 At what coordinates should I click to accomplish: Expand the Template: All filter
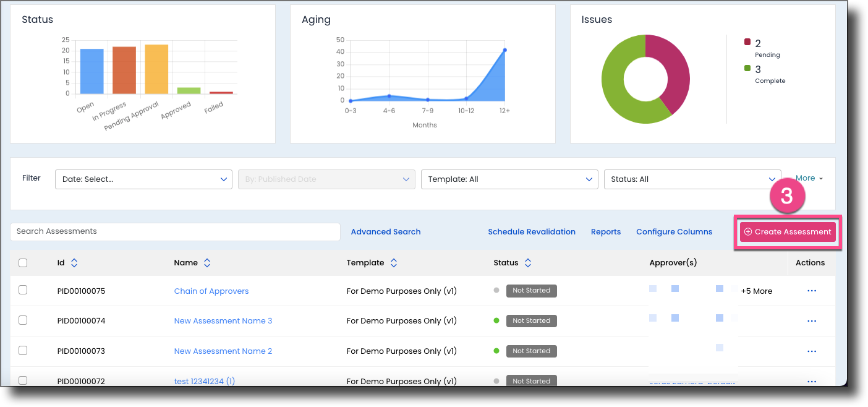click(x=509, y=179)
